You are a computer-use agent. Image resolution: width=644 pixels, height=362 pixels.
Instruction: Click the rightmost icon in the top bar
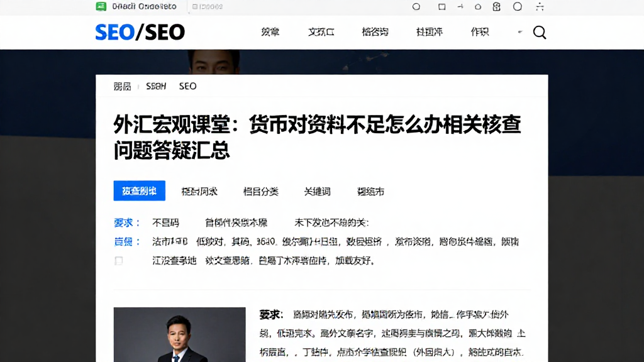(x=540, y=6)
